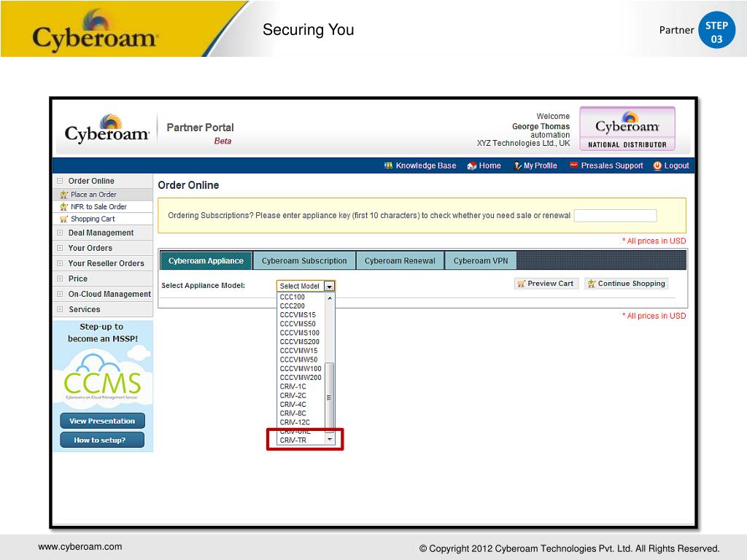Select CRIV-1C from the model list
Screen dimensions: 747x560
[301, 386]
